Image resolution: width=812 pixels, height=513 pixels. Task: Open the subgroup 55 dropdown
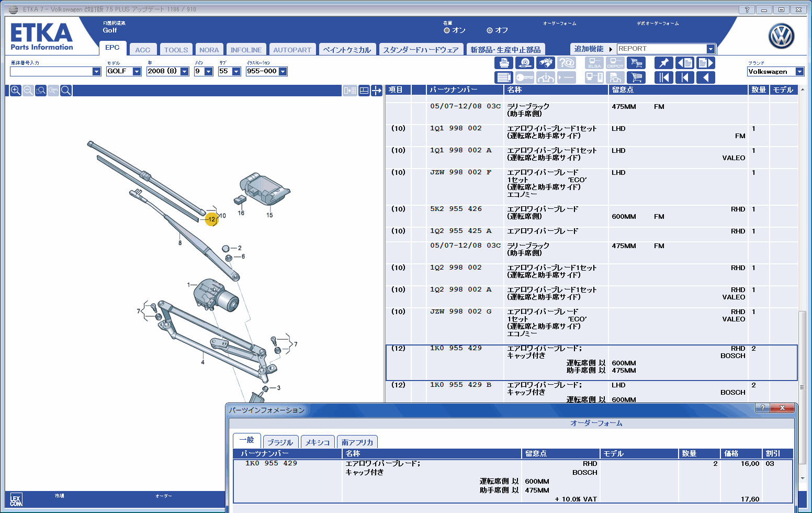click(236, 71)
